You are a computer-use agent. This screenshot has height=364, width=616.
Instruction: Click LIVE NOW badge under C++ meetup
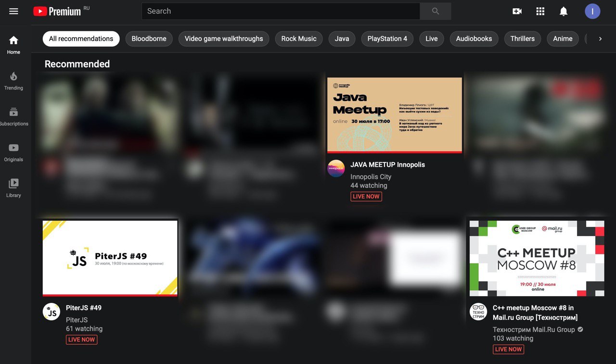click(x=508, y=349)
